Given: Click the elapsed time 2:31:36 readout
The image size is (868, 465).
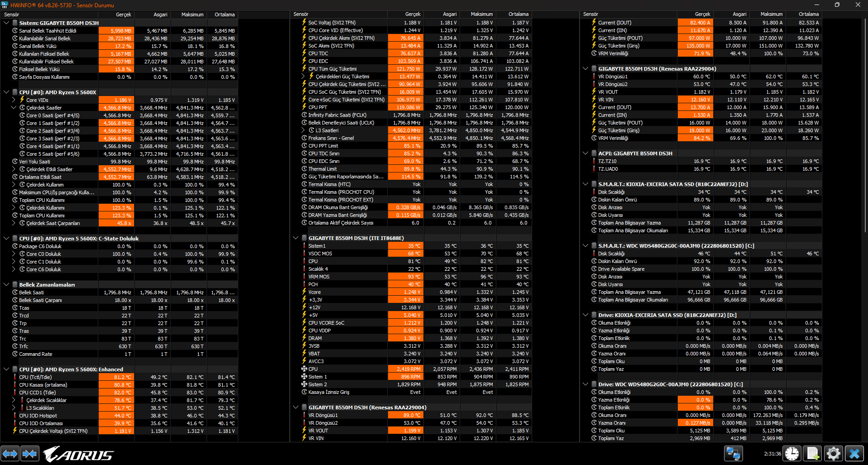Looking at the screenshot, I should (x=772, y=453).
